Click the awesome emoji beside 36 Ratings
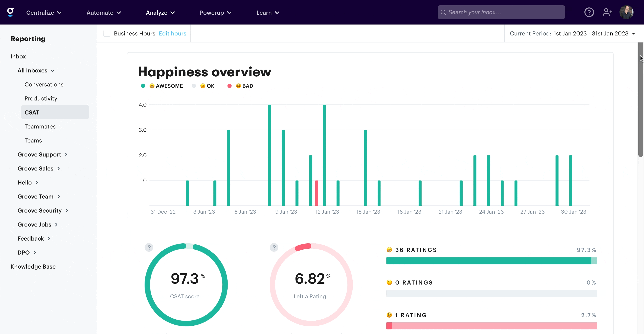The width and height of the screenshot is (644, 334). click(389, 250)
